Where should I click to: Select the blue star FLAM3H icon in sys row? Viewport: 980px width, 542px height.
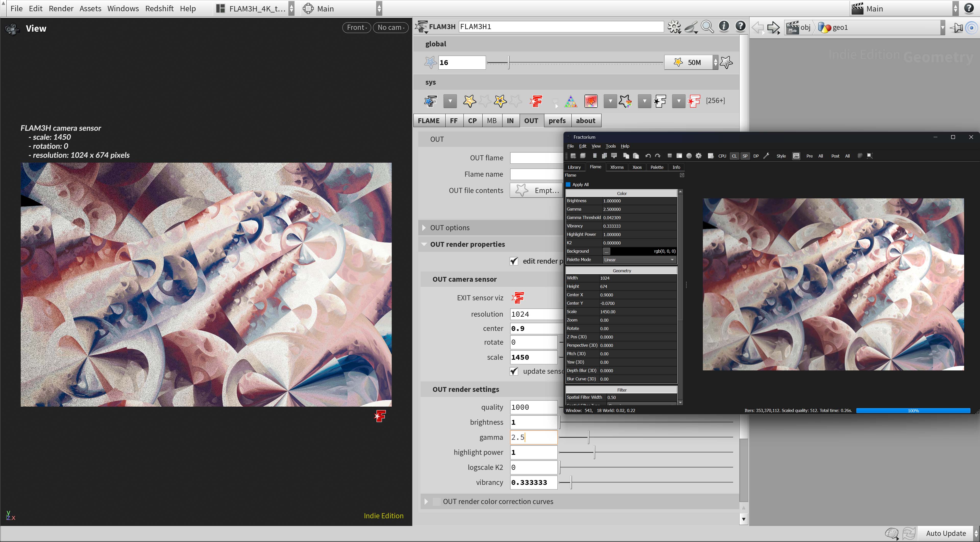[430, 101]
